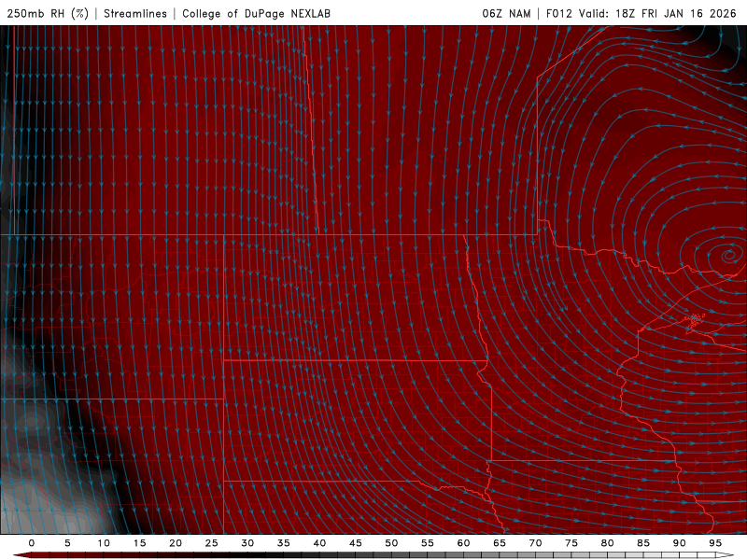Click the streamline spiral center over Lake Superior

(x=729, y=256)
